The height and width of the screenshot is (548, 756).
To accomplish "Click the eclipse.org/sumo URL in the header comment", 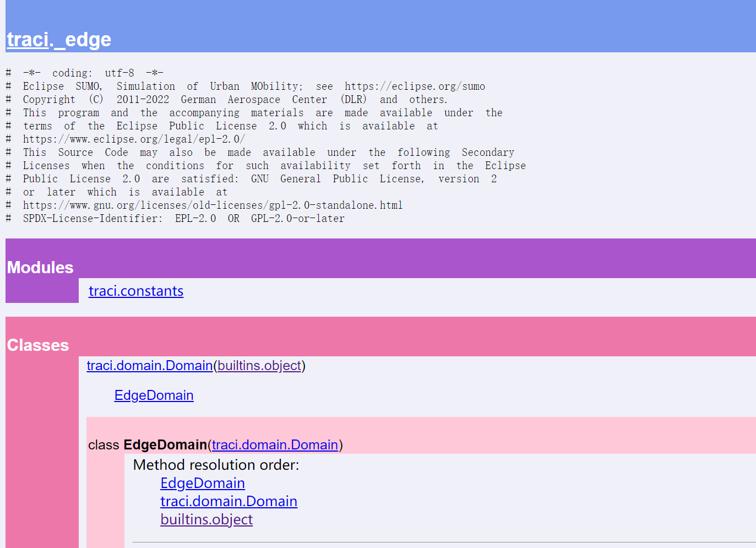I will pos(415,86).
